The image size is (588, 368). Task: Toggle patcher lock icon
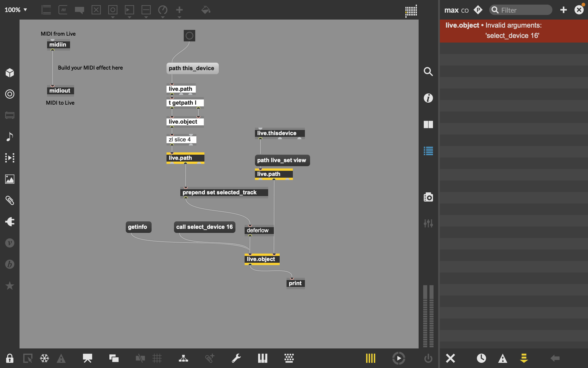[x=10, y=358]
